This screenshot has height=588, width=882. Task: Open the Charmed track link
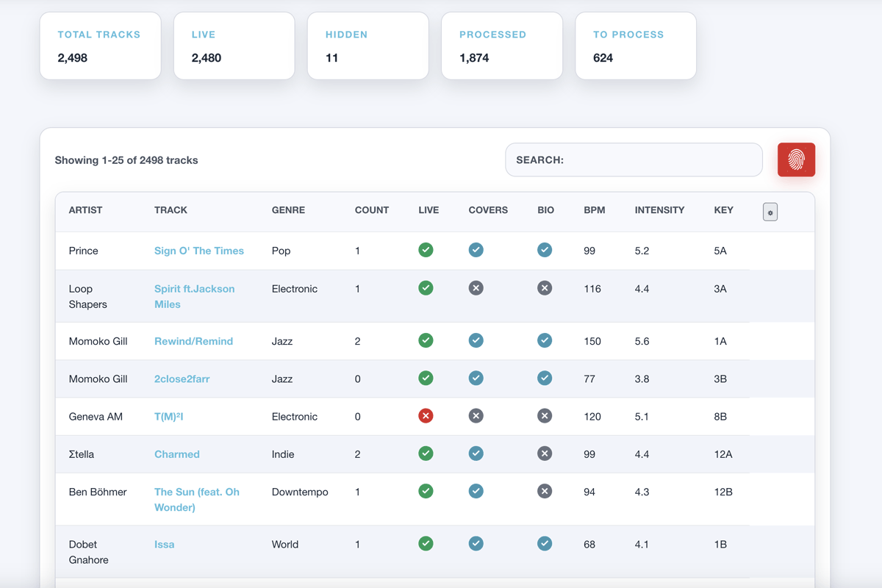(x=177, y=454)
